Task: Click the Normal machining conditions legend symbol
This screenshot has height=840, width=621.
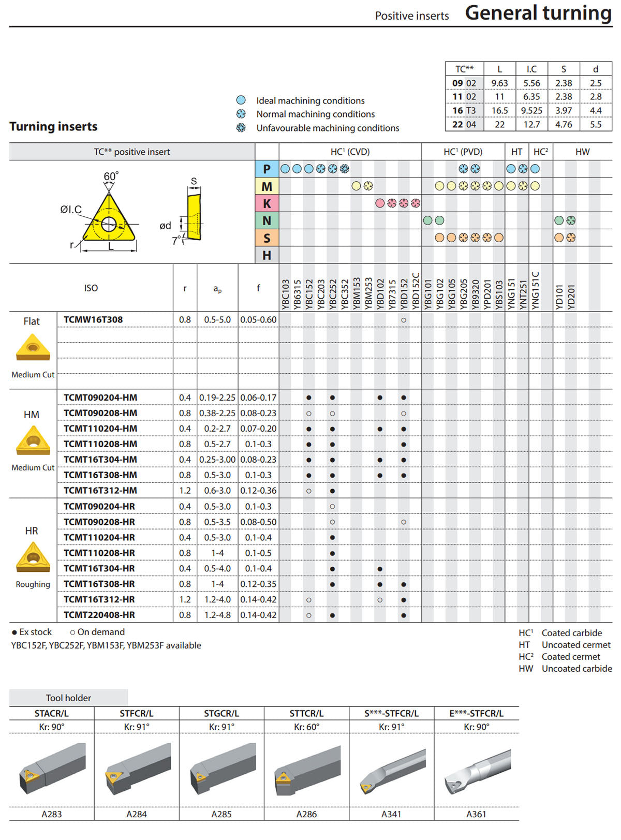Action: [241, 114]
